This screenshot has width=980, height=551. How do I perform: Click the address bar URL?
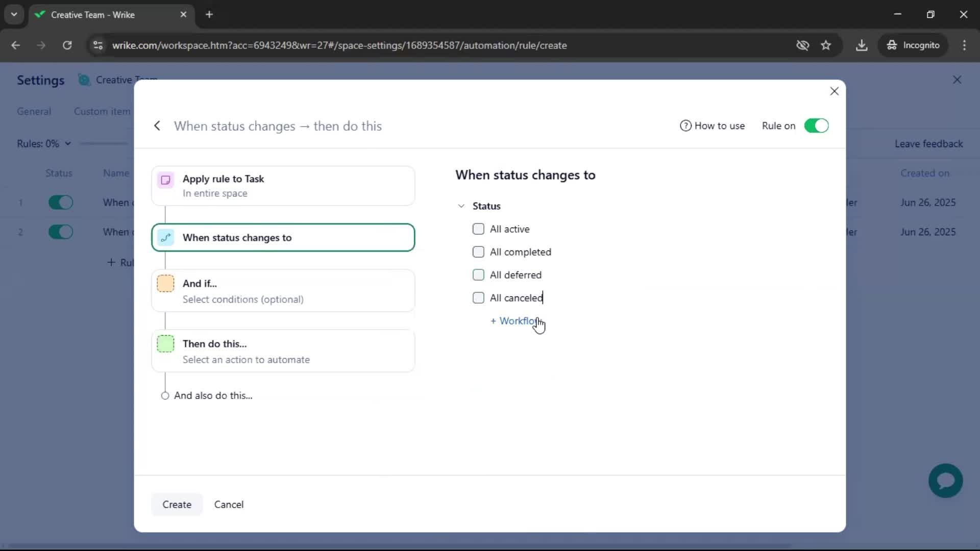click(339, 45)
